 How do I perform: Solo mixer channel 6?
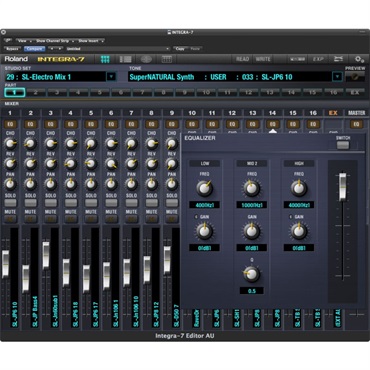pyautogui.click(x=111, y=203)
